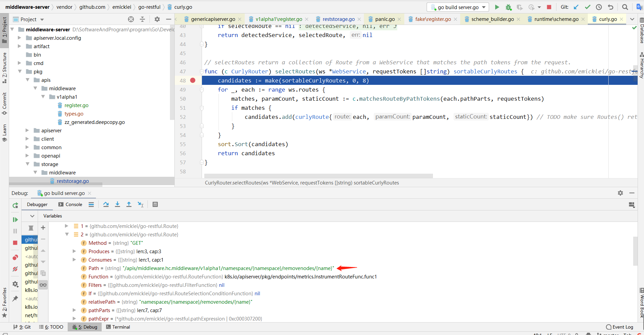
Task: Resume program in debug sidebar
Action: point(15,220)
